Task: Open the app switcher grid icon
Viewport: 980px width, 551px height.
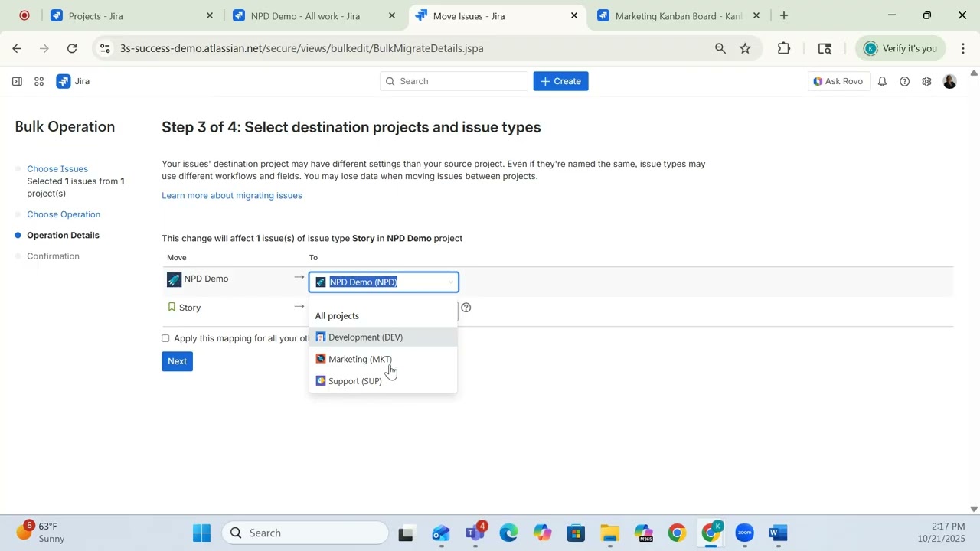Action: pyautogui.click(x=39, y=81)
